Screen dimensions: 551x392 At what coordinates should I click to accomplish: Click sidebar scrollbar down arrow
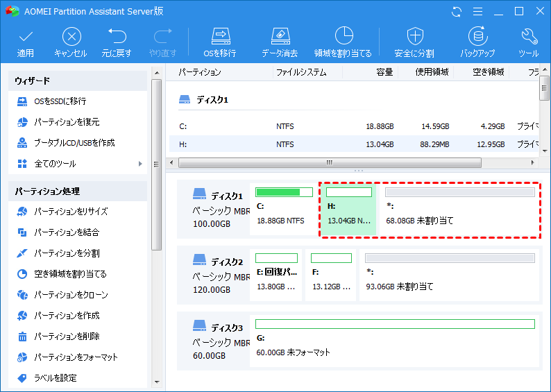pyautogui.click(x=157, y=382)
